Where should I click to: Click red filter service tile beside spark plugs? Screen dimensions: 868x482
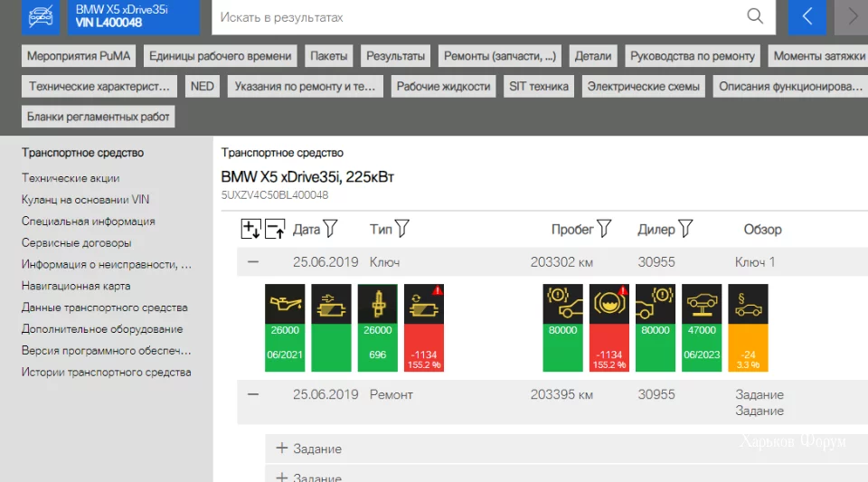click(x=424, y=327)
